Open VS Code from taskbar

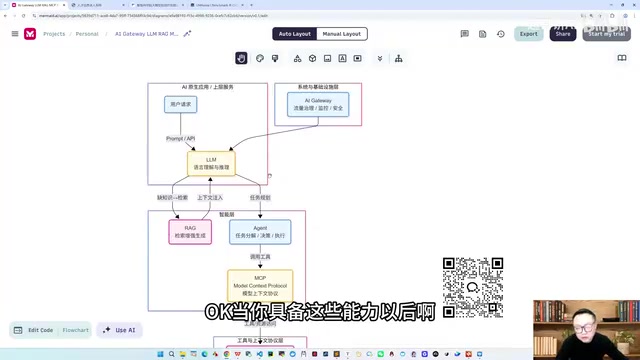point(260,354)
